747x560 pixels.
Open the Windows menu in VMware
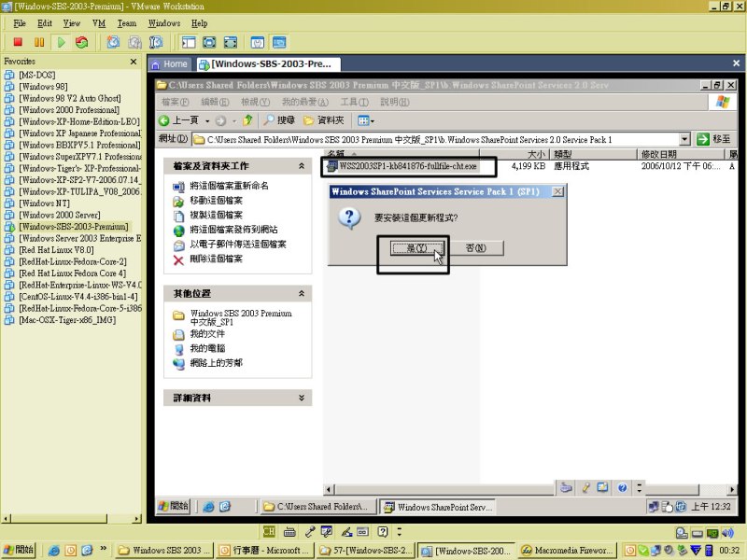click(164, 23)
